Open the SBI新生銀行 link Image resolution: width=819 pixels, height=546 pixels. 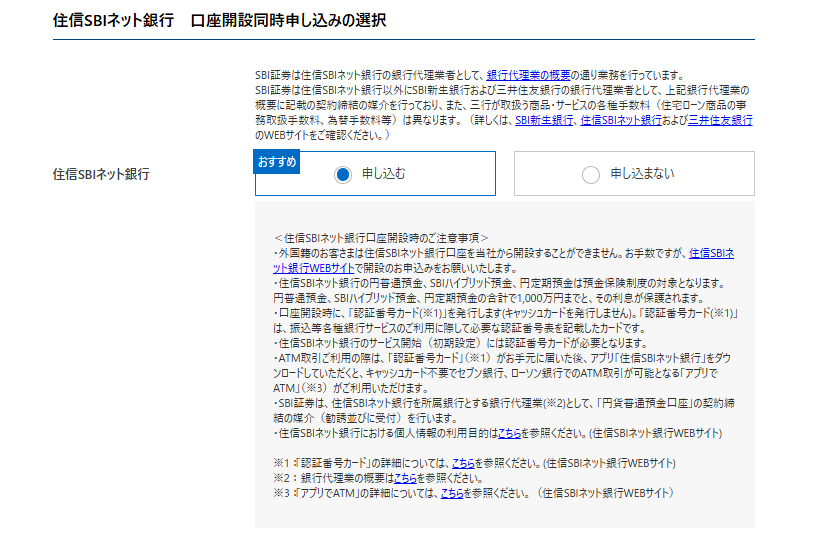[544, 120]
